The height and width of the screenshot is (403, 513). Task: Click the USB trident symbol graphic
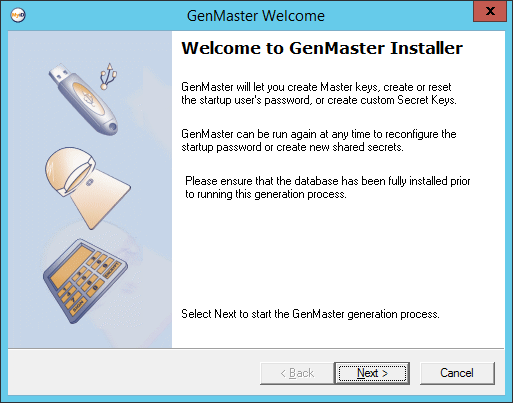point(108,76)
